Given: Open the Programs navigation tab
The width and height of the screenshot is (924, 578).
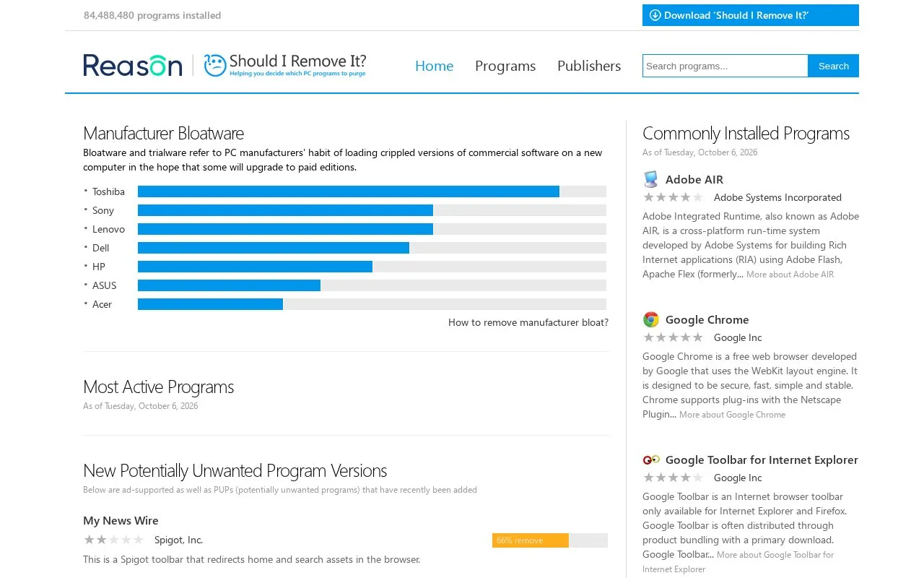Looking at the screenshot, I should 505,66.
